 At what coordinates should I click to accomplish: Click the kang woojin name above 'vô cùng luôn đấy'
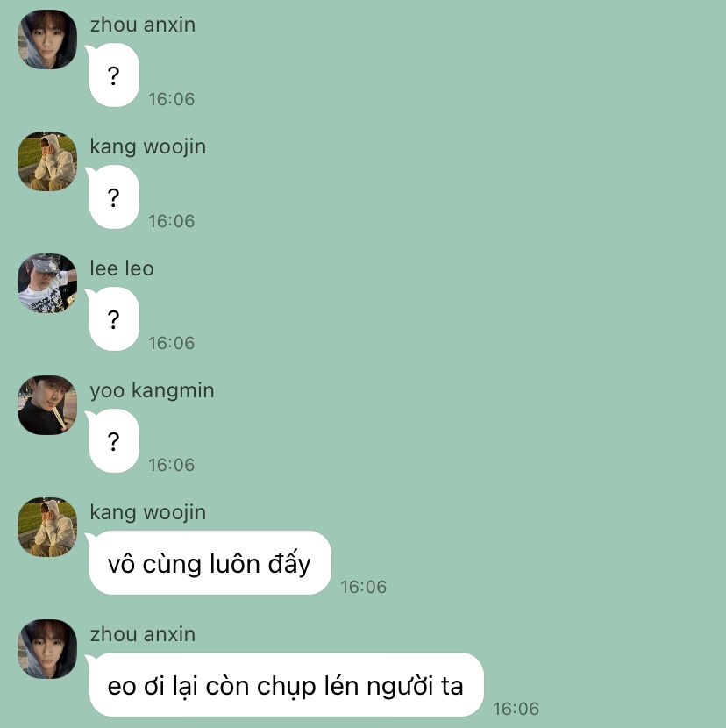coord(147,513)
